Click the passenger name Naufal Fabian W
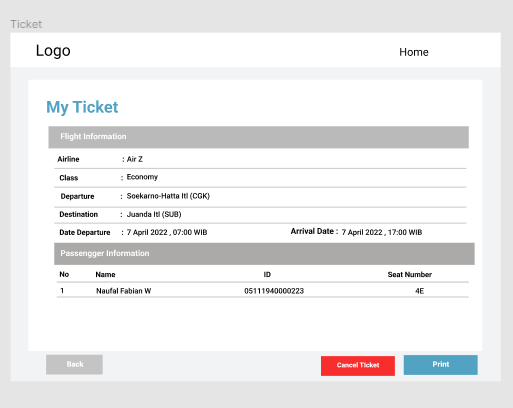 click(x=124, y=291)
